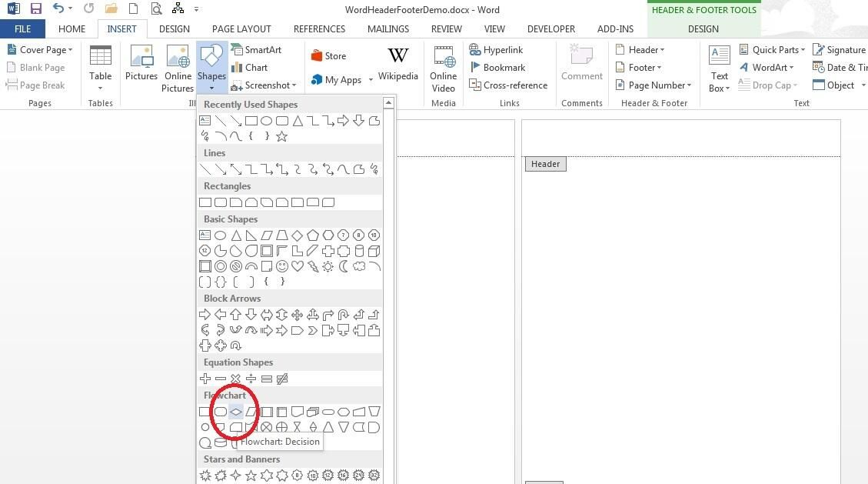Open the Quick Parts dropdown
868x484 pixels.
(773, 49)
